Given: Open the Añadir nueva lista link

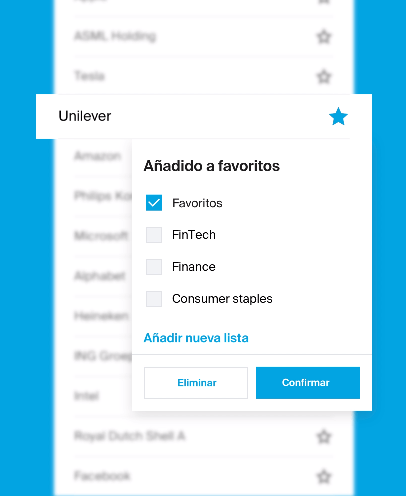Looking at the screenshot, I should tap(196, 338).
